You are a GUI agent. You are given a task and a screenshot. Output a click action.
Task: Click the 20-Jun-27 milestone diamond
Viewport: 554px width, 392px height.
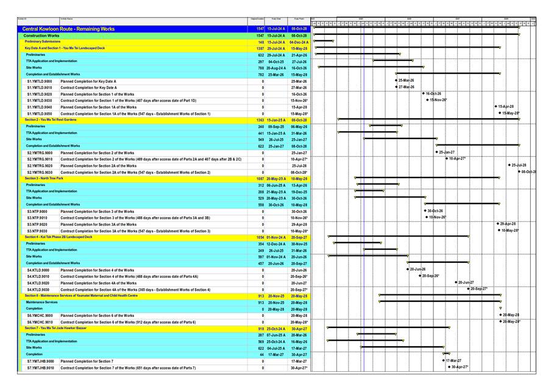[x=456, y=283]
